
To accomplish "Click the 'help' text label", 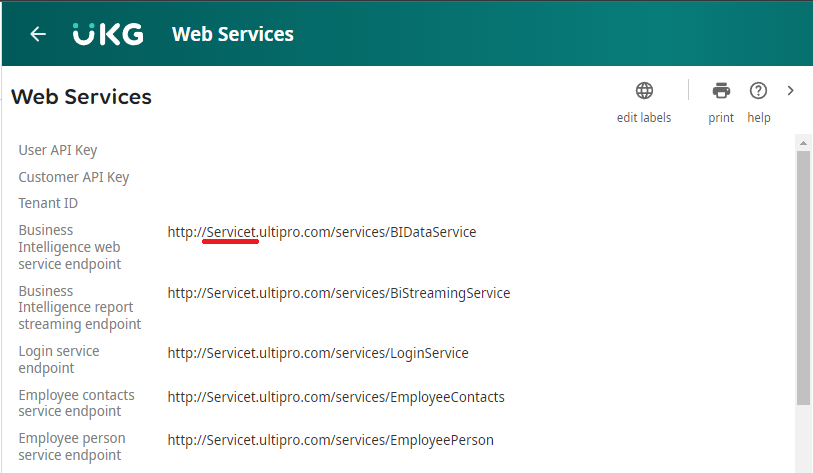I will 759,118.
